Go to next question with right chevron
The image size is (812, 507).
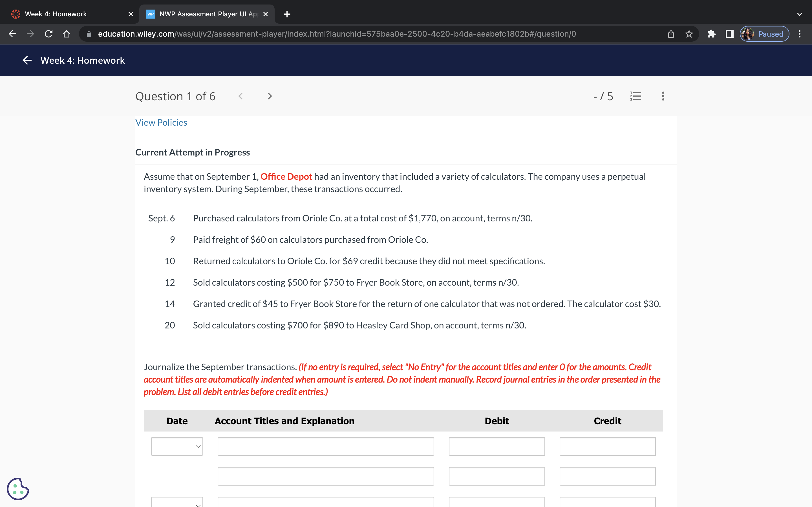[x=270, y=96]
